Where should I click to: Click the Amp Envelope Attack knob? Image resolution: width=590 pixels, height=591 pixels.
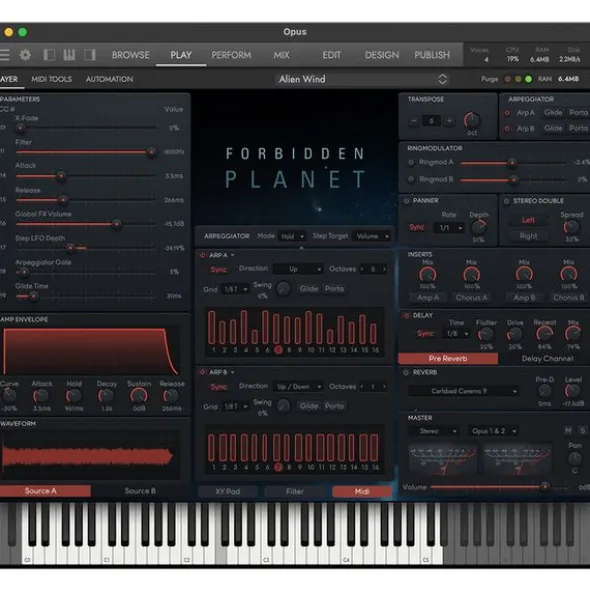[x=41, y=396]
